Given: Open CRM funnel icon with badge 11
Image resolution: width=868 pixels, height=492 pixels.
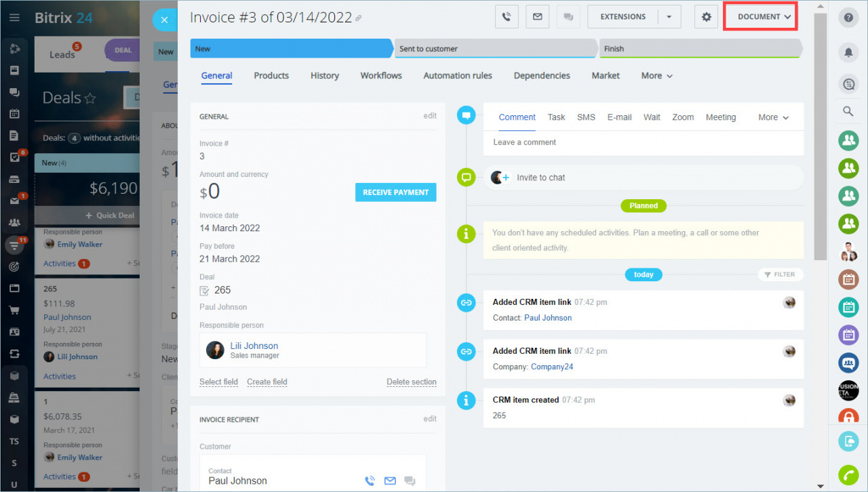Looking at the screenshot, I should click(x=14, y=245).
